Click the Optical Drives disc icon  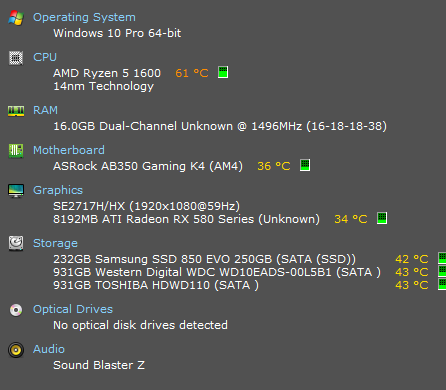coord(16,310)
